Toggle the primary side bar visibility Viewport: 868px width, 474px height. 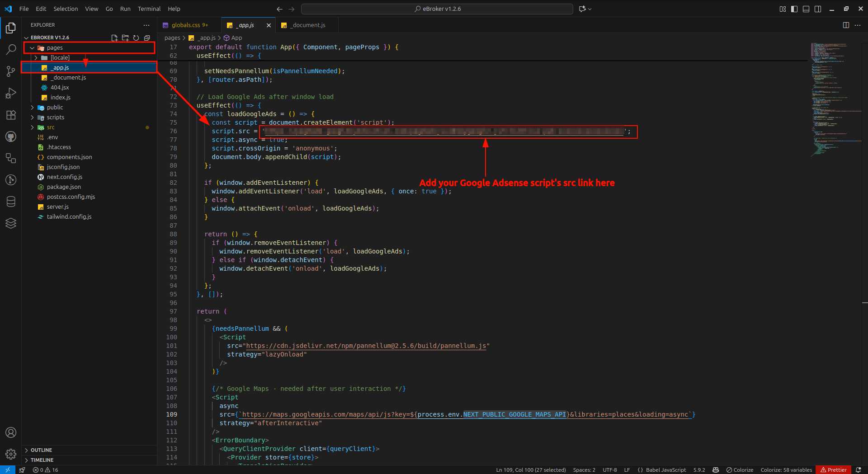pyautogui.click(x=794, y=9)
